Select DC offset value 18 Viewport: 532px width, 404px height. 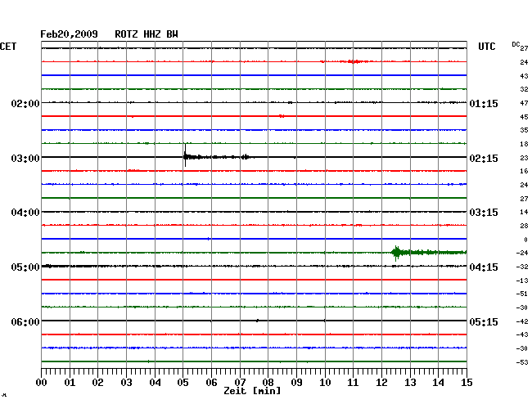(524, 144)
